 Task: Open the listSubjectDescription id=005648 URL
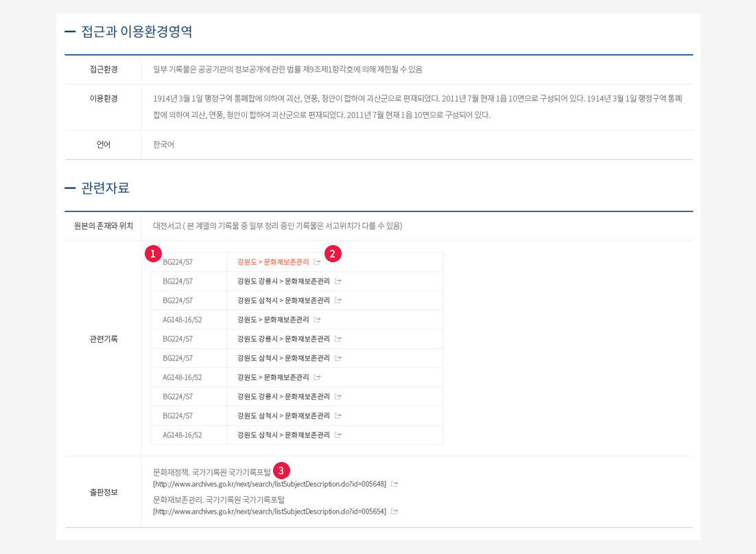point(270,484)
